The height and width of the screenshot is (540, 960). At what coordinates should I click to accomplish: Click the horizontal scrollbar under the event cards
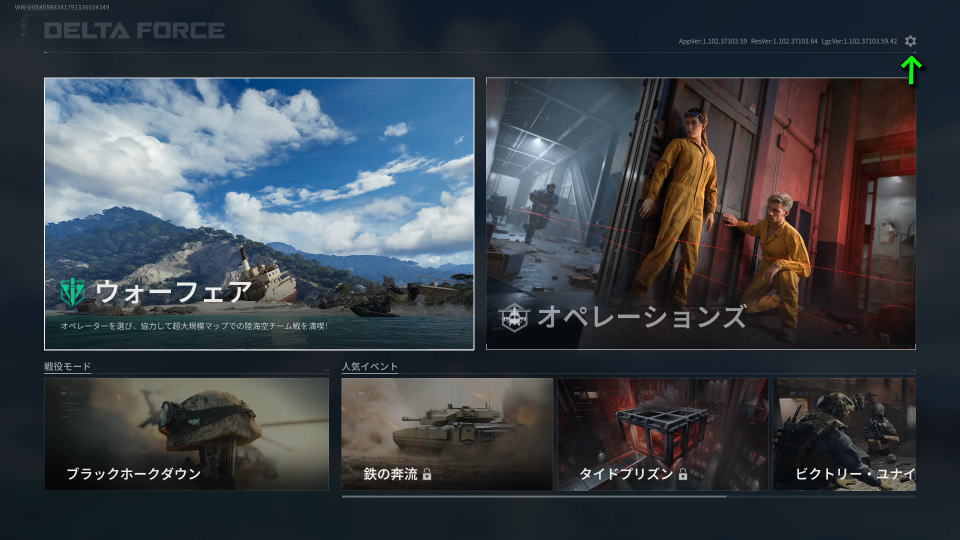pyautogui.click(x=534, y=497)
